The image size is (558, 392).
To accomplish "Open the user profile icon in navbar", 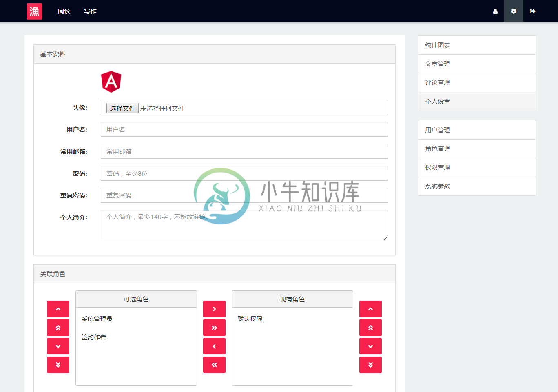I will [495, 11].
